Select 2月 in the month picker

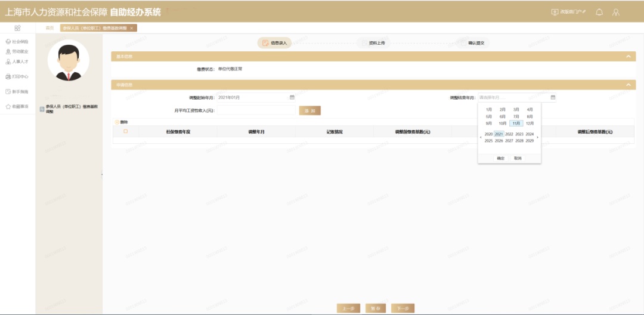[x=503, y=110]
